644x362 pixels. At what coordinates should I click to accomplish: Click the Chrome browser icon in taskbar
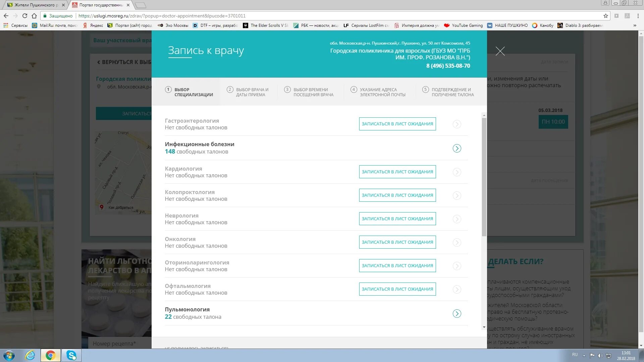click(50, 355)
